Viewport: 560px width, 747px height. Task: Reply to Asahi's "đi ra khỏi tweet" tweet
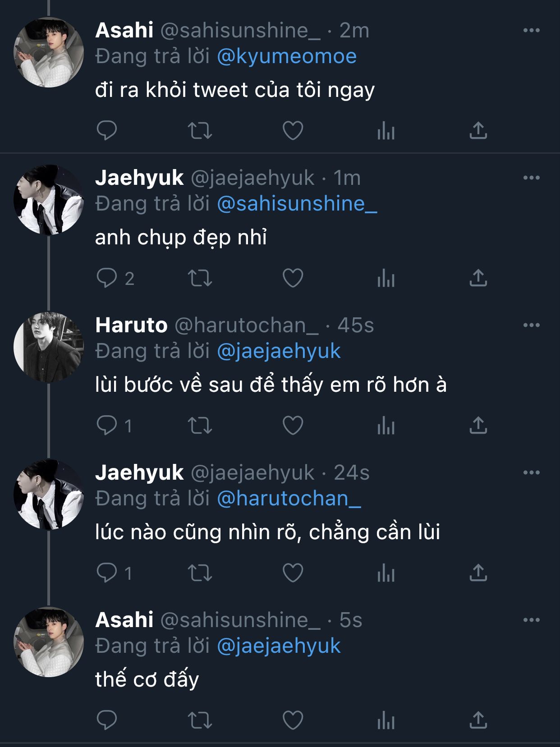[x=107, y=131]
